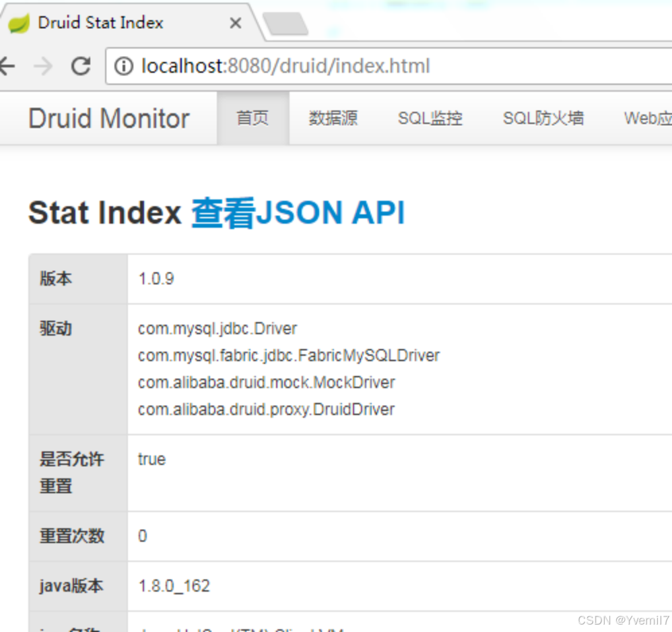Click the Stat Index heading text
Screen dimensions: 672x632
click(105, 213)
